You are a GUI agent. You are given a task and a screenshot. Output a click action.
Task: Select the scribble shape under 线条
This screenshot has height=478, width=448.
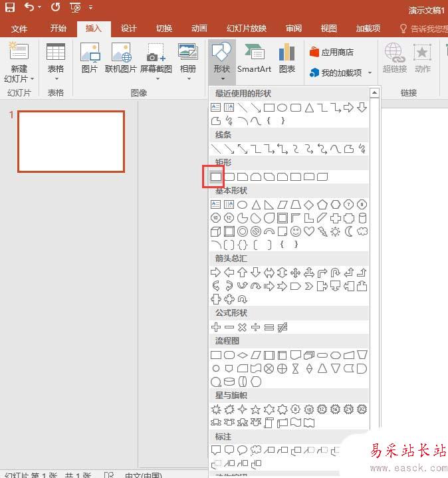362,149
